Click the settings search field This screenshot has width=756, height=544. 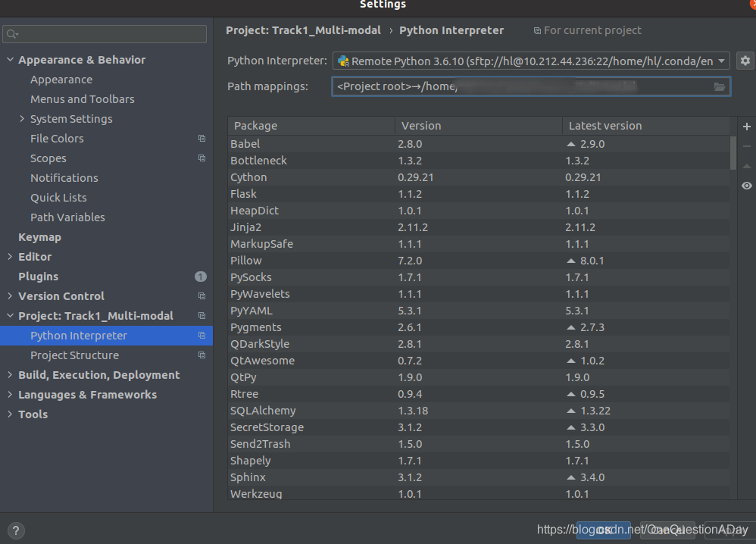105,34
